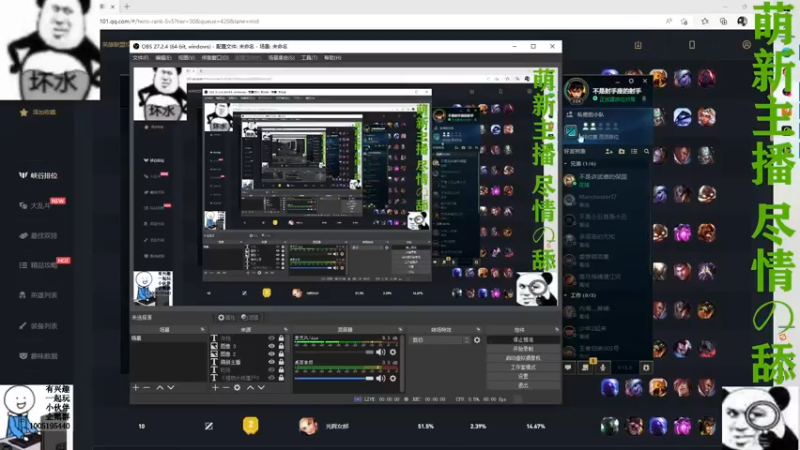Hide the 图像 2 source
The width and height of the screenshot is (800, 450).
[x=271, y=354]
